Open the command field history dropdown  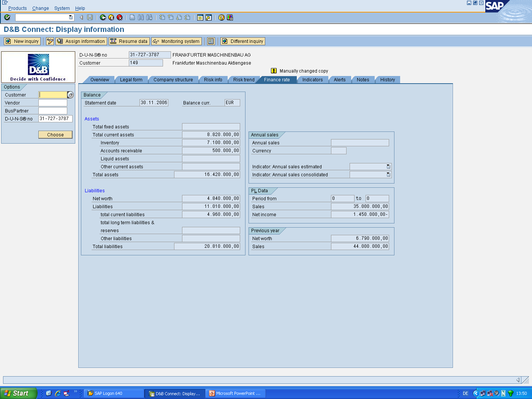pyautogui.click(x=71, y=17)
